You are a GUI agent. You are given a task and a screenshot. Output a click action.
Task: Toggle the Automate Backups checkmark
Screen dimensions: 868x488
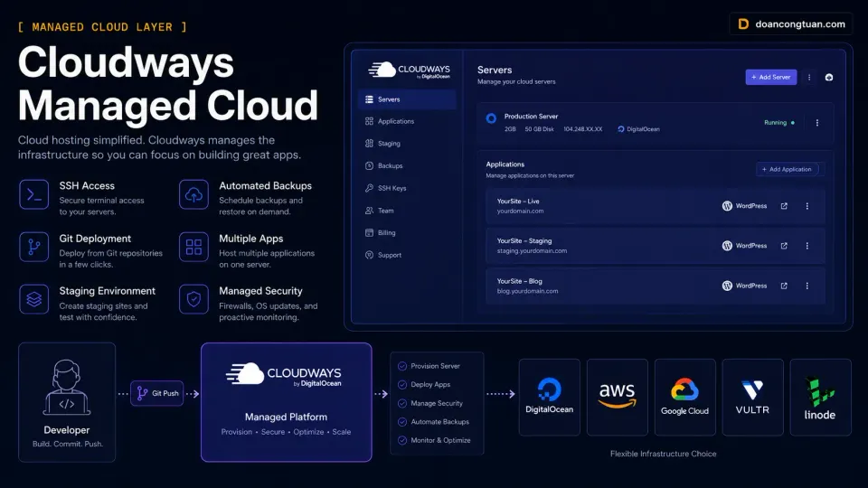click(x=402, y=422)
